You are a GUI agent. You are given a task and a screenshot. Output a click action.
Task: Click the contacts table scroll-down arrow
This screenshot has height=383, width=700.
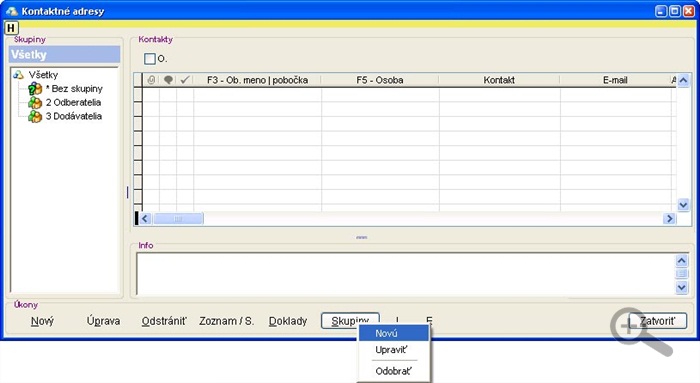[x=683, y=205]
